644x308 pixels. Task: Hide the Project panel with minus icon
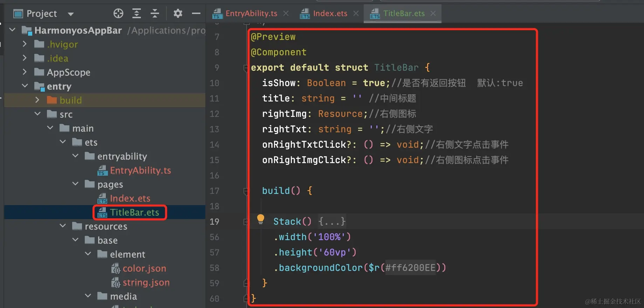click(x=196, y=14)
